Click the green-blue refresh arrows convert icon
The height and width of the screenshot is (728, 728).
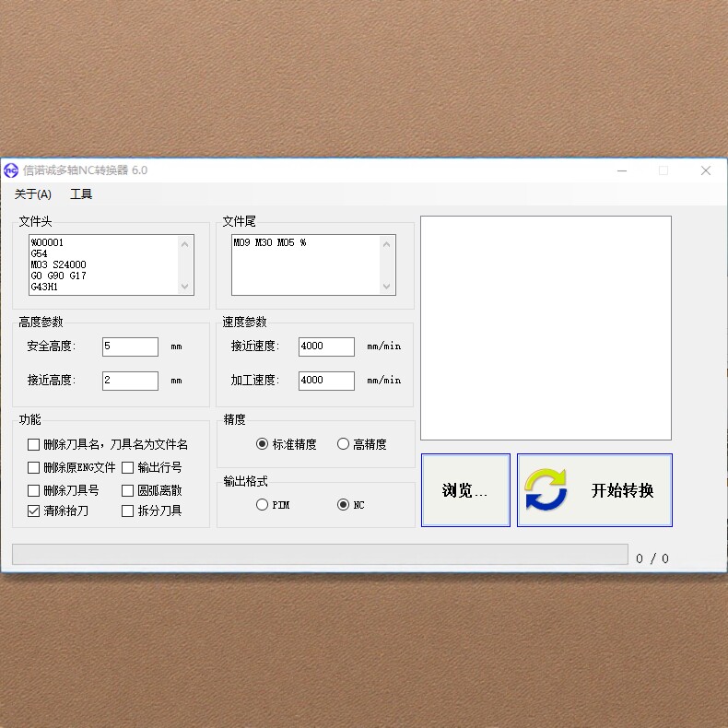tap(546, 489)
